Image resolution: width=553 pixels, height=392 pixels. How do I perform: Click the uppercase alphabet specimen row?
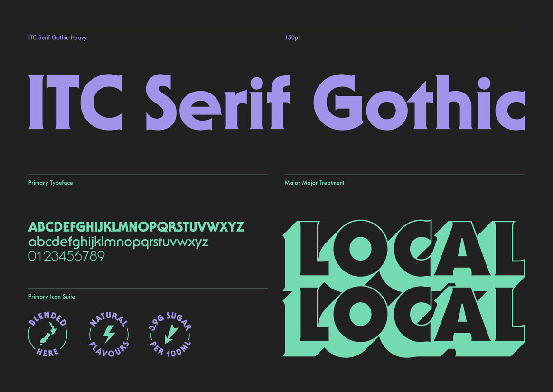(x=136, y=227)
